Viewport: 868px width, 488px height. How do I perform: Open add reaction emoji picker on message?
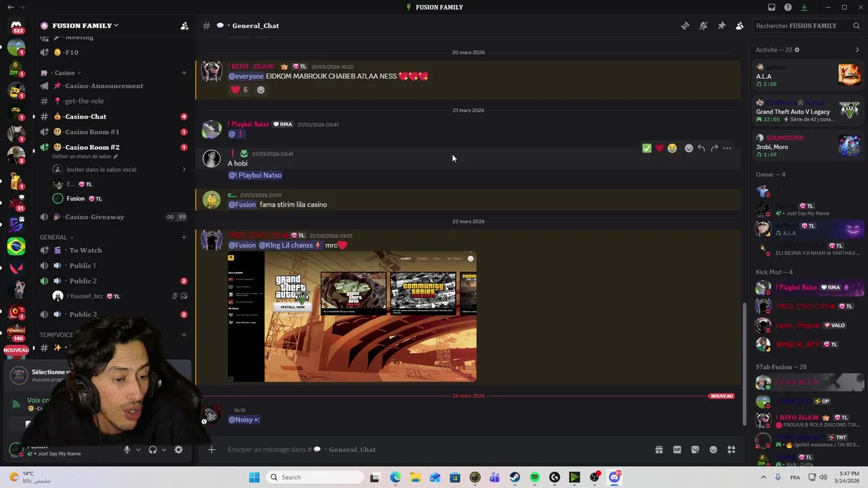(689, 148)
